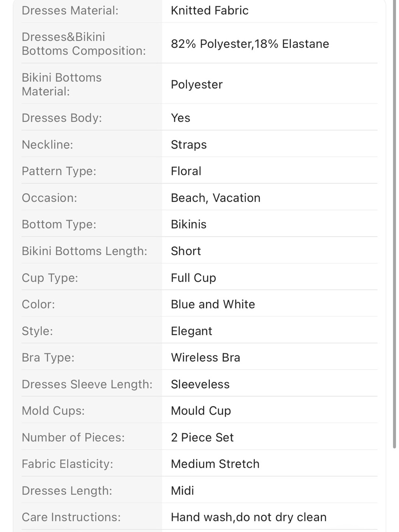Click the Sleeveless sleeve length value
Screen dimensions: 399x532
click(200, 384)
